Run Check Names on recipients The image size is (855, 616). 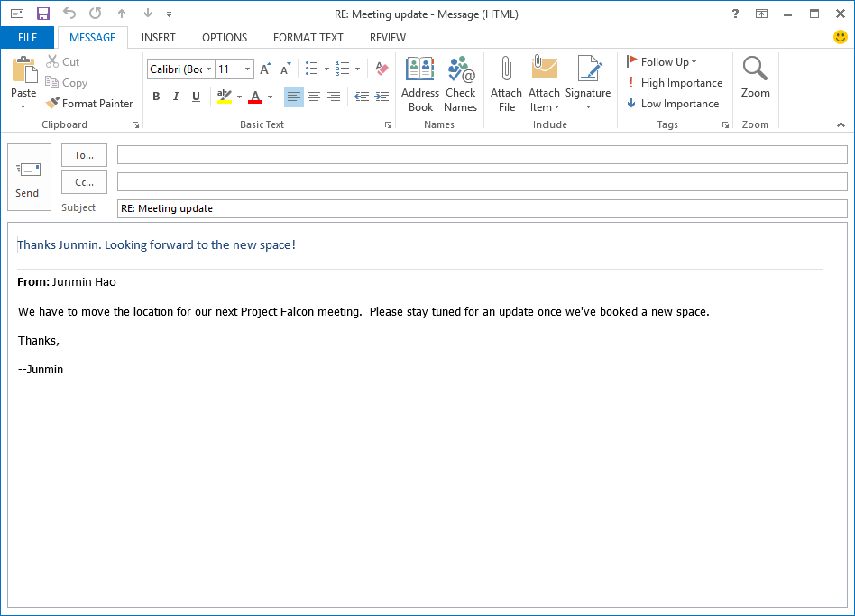click(460, 83)
